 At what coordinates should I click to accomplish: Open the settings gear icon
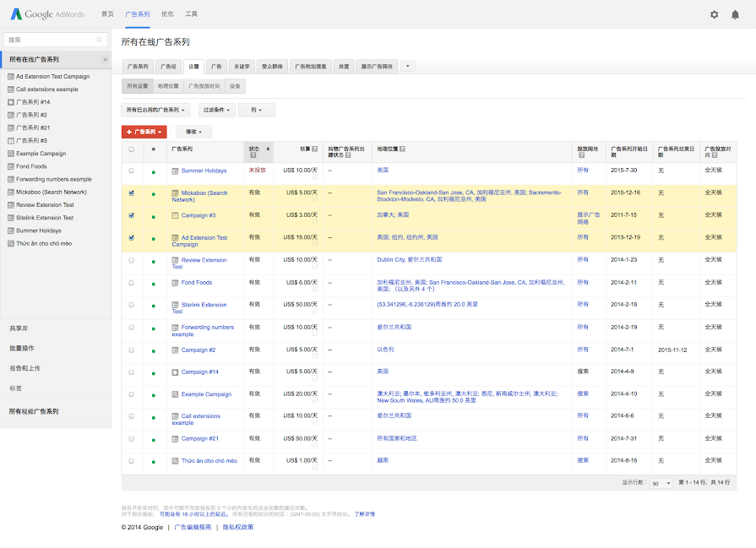[x=714, y=14]
